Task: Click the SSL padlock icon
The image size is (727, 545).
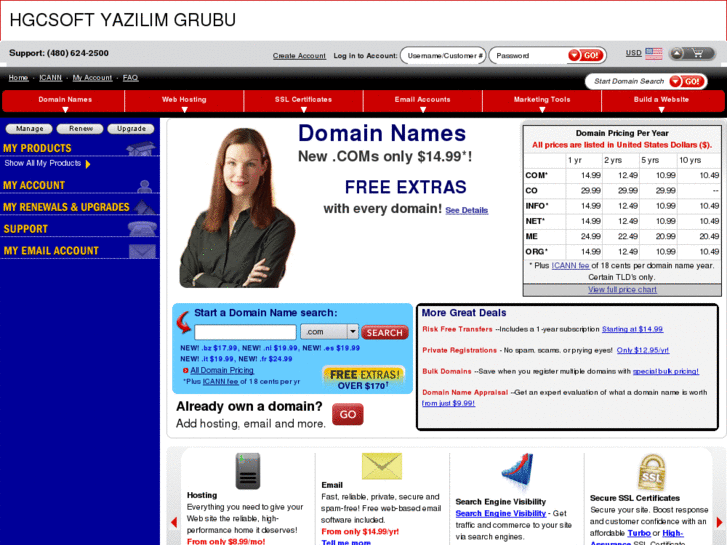Action: pos(651,472)
